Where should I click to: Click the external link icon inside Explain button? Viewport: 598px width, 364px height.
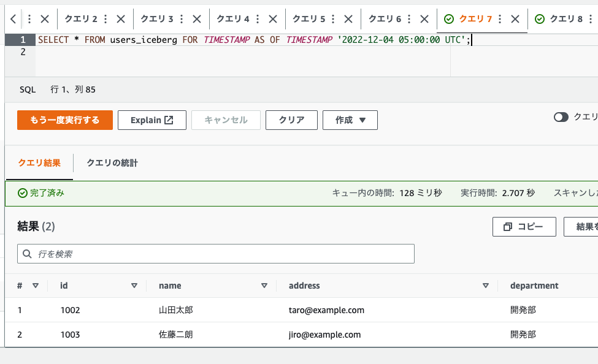click(x=169, y=120)
